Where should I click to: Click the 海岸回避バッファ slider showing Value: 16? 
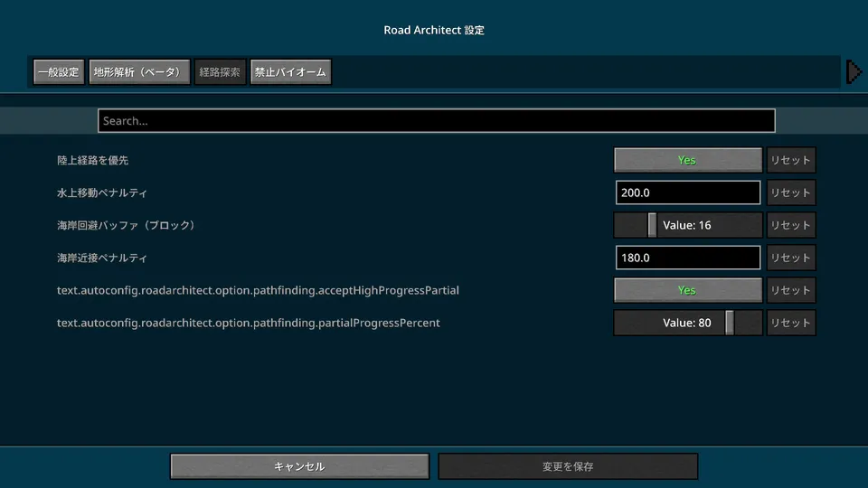point(687,225)
